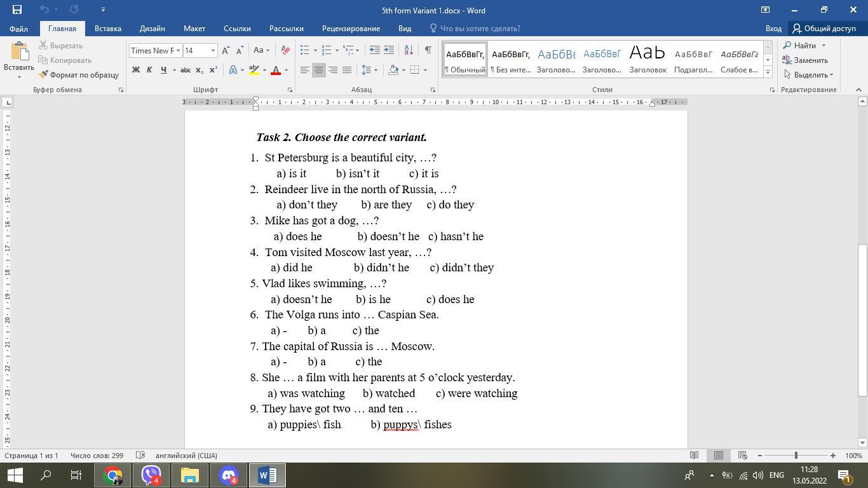Viewport: 868px width, 488px height.
Task: Switch to Read Mode view in status bar
Action: tap(695, 456)
